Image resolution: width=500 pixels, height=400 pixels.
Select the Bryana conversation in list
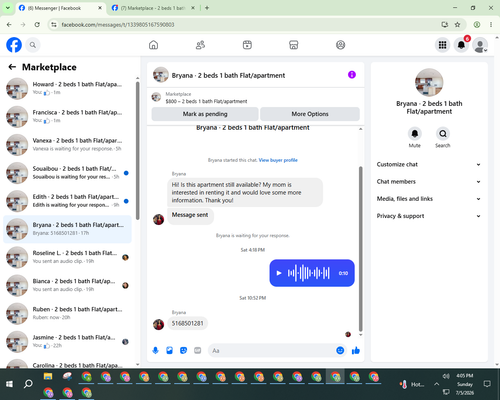pyautogui.click(x=67, y=229)
